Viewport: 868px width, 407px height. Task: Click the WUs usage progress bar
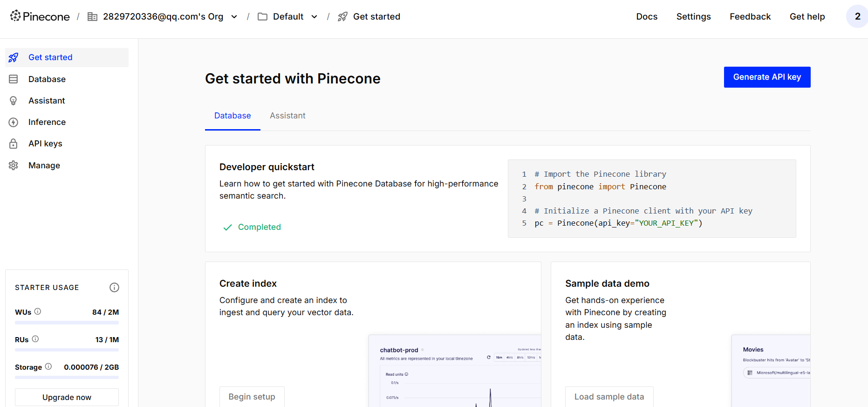pos(67,323)
